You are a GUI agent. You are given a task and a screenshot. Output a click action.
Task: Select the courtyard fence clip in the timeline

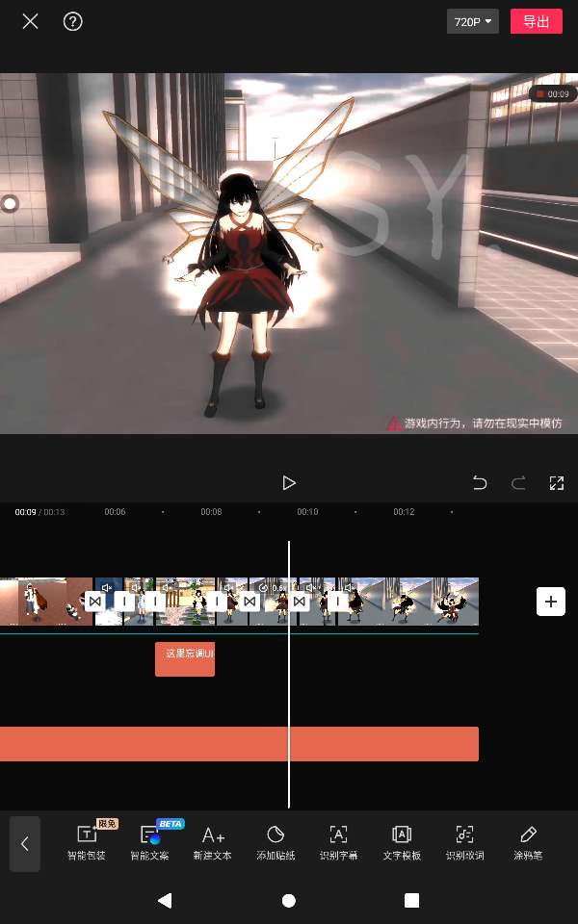186,602
